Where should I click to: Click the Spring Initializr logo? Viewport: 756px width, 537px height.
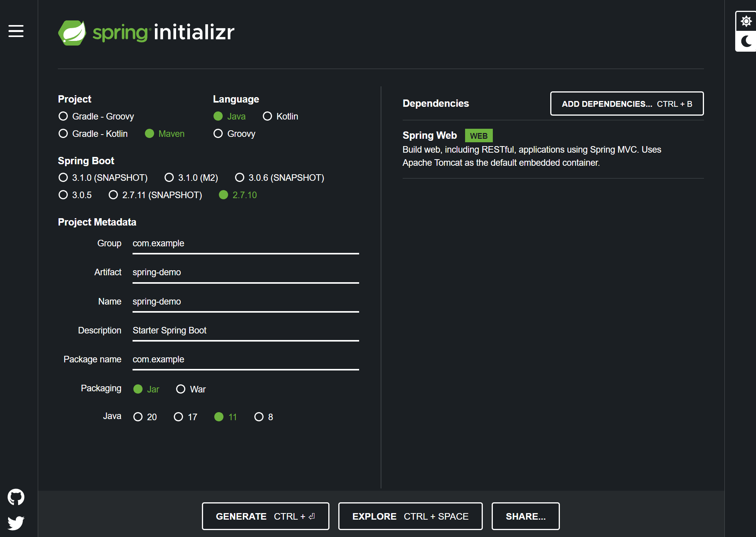[146, 32]
